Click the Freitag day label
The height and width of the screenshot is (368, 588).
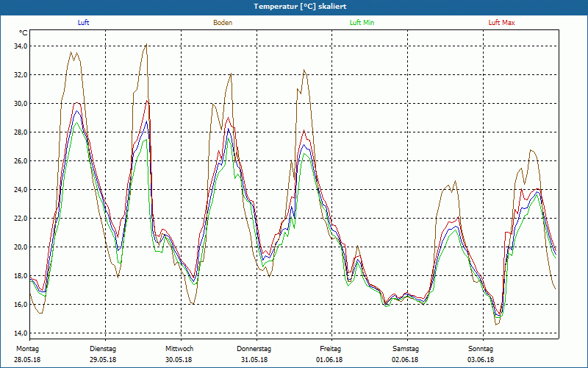(329, 349)
